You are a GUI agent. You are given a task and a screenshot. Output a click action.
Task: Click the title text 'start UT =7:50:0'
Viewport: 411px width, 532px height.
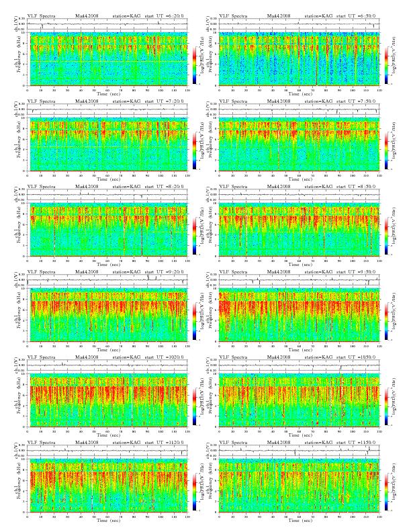click(x=356, y=101)
